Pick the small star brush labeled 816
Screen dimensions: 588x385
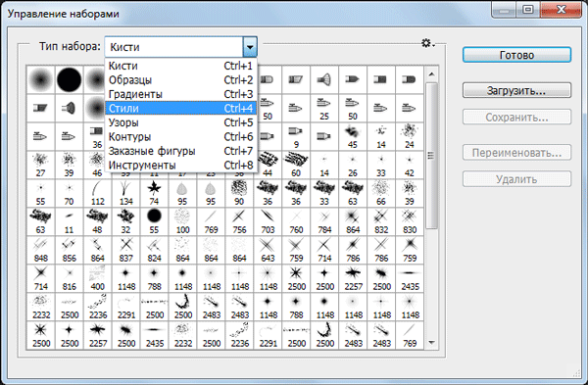click(x=69, y=279)
